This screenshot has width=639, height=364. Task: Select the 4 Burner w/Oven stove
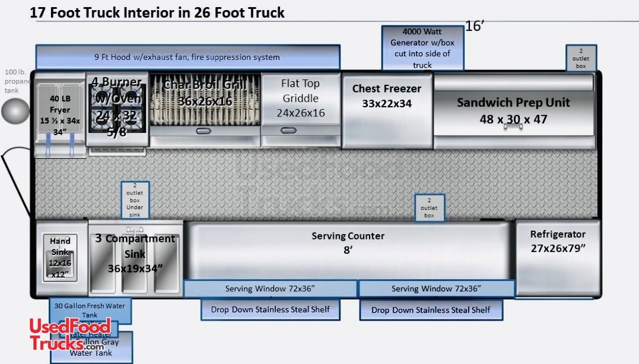[x=116, y=110]
